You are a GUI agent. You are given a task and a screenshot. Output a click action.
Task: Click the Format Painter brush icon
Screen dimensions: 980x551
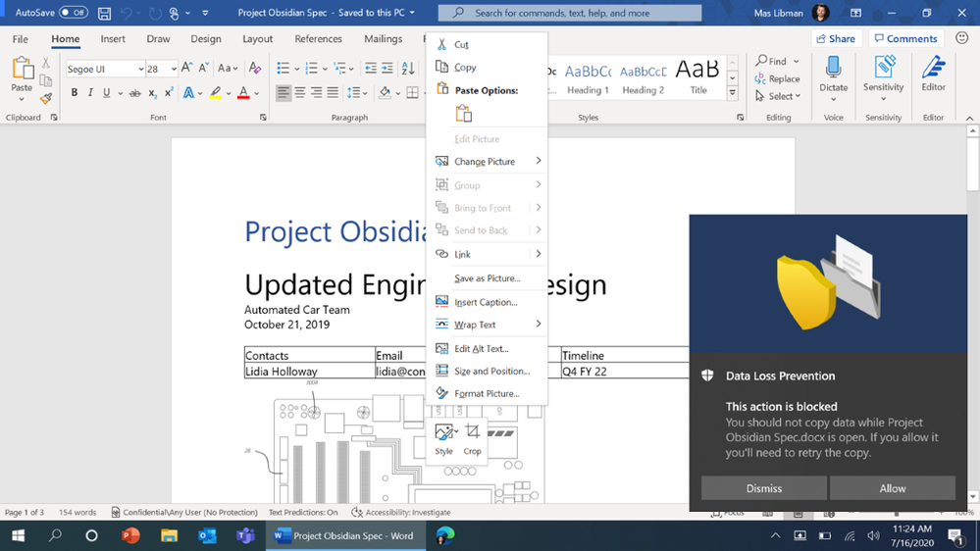(46, 98)
